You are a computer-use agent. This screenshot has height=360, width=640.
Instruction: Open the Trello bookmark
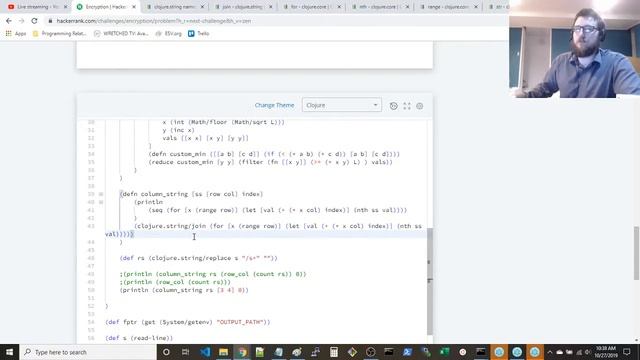[x=199, y=33]
